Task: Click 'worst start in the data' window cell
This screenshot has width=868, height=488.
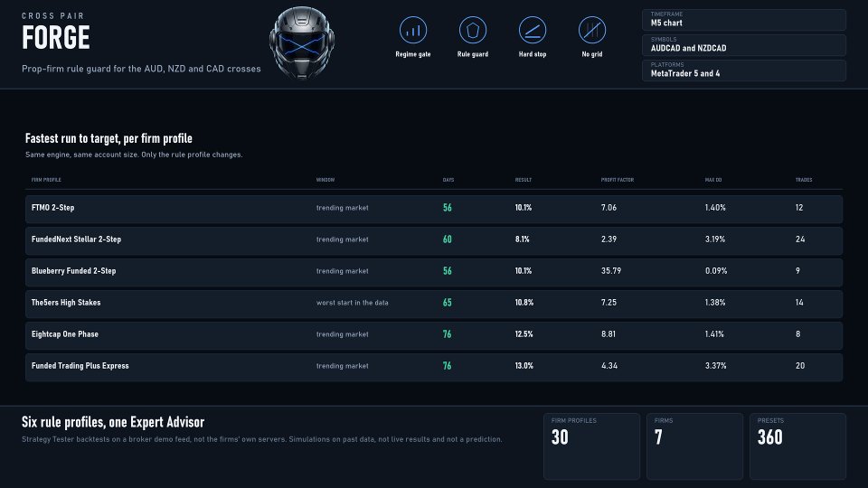Action: pos(352,303)
